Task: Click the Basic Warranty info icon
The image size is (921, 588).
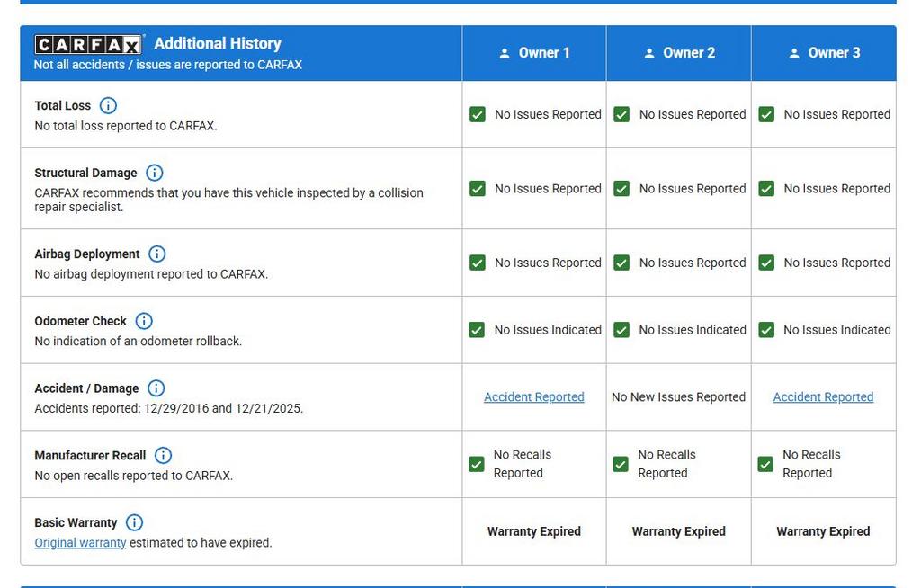Action: [134, 522]
